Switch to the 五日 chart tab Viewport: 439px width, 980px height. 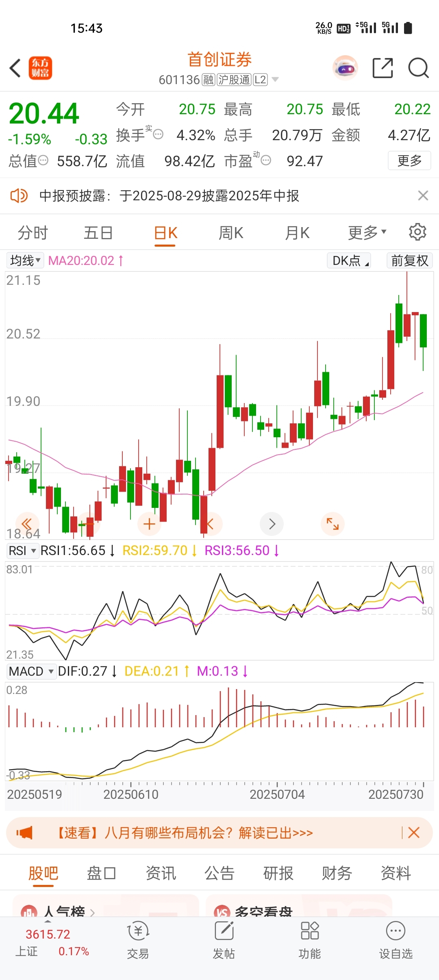click(x=98, y=233)
